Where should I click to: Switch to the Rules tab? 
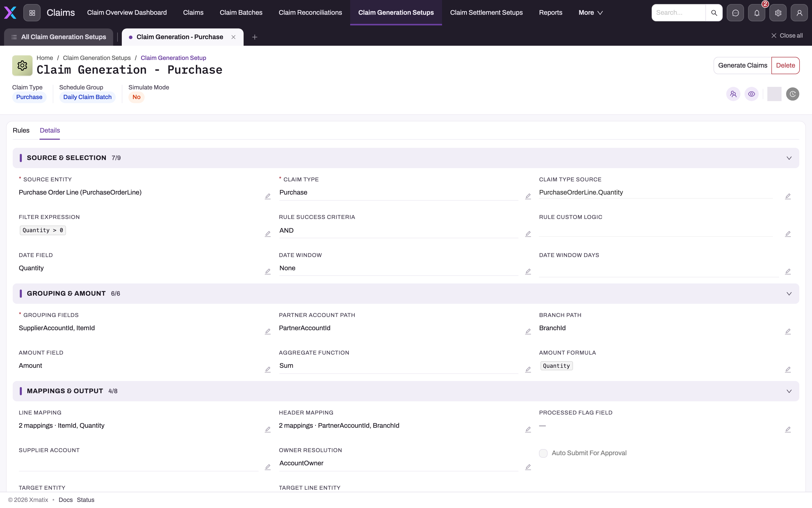point(21,130)
